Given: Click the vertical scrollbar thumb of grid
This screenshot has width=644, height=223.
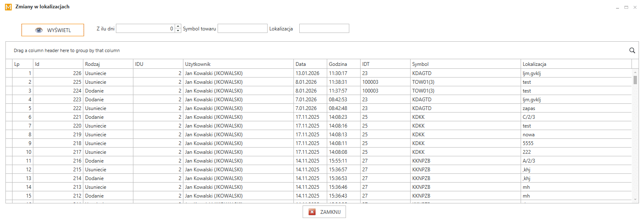Looking at the screenshot, I should (635, 80).
